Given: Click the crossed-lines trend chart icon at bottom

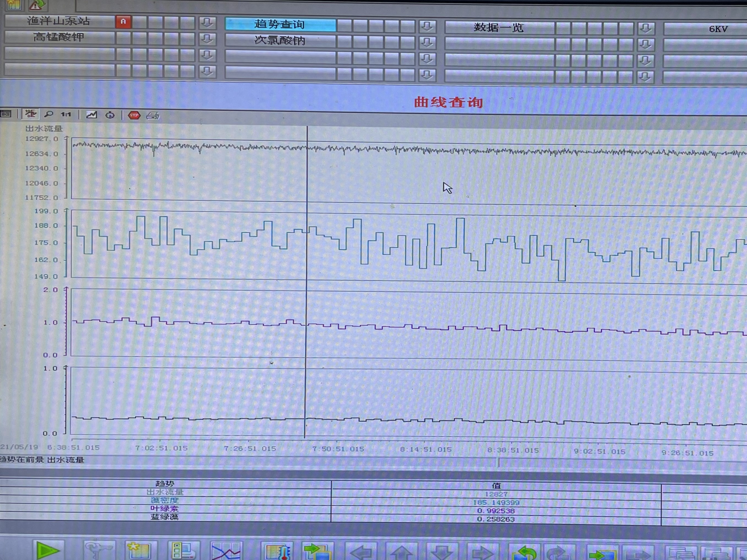Looking at the screenshot, I should (226, 551).
